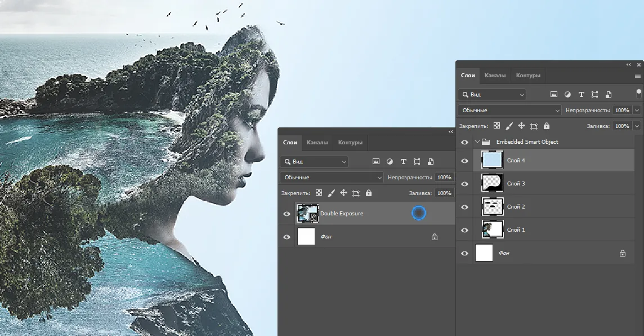Select Фон layer in the right panel
Image resolution: width=644 pixels, height=336 pixels.
click(x=504, y=254)
